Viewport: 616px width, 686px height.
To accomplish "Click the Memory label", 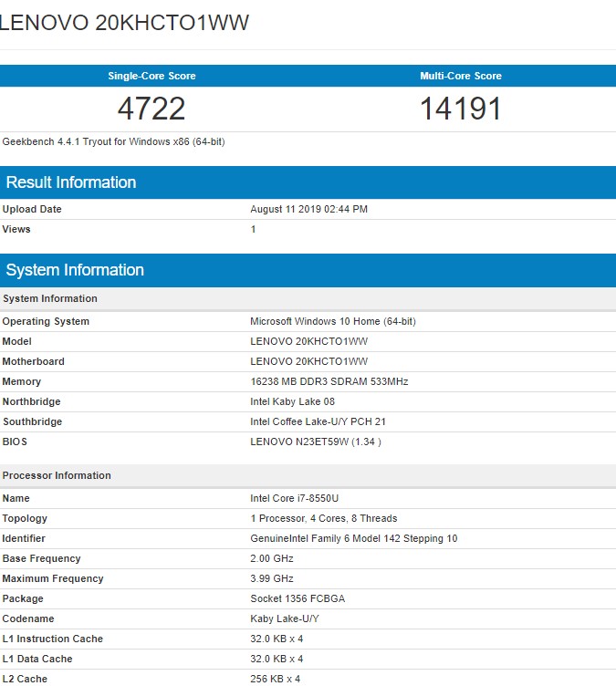I will point(22,381).
